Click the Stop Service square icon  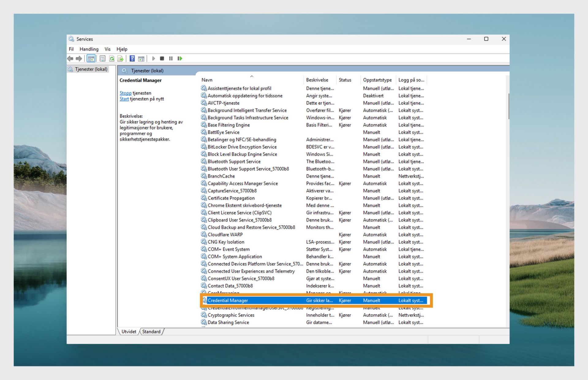point(162,59)
